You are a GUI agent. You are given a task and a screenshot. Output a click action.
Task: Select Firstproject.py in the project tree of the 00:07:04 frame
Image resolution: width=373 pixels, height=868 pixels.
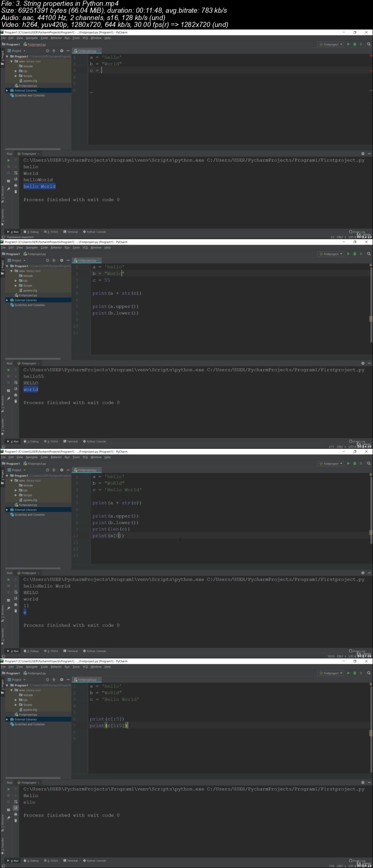[26, 505]
